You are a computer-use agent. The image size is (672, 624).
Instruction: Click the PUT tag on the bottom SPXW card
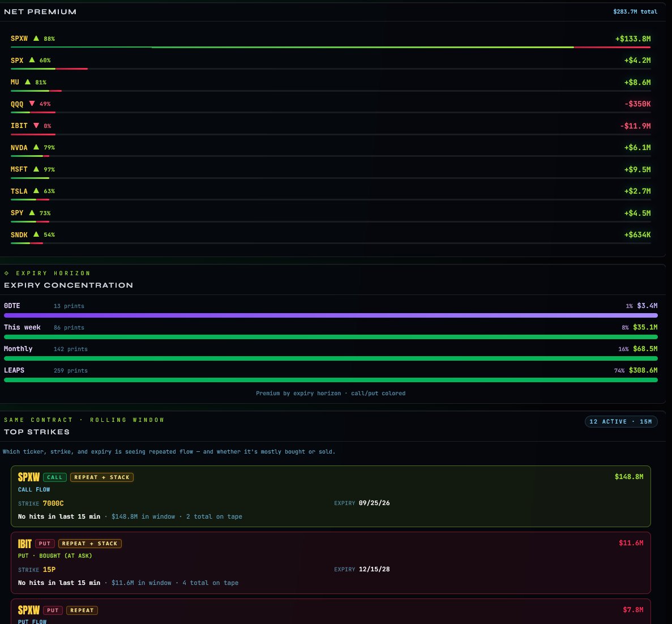pyautogui.click(x=53, y=610)
